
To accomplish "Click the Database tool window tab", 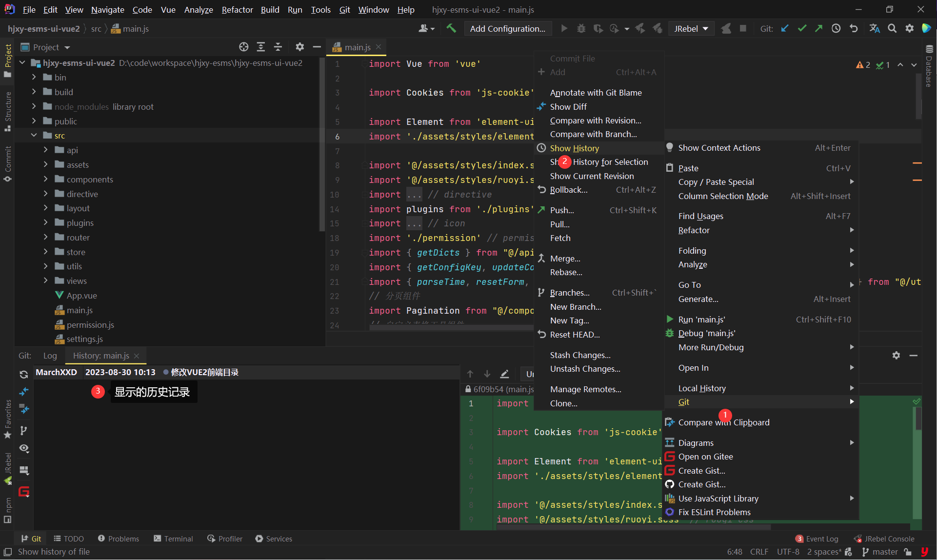I will click(929, 66).
